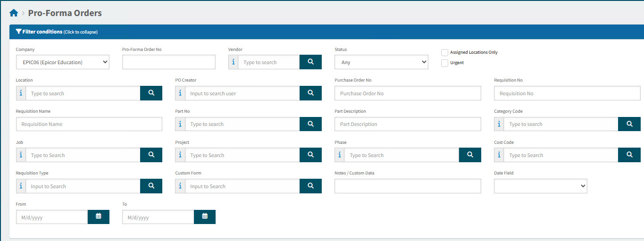Enable the Assigned Locations Only checkbox
This screenshot has height=241, width=644.
(x=444, y=52)
